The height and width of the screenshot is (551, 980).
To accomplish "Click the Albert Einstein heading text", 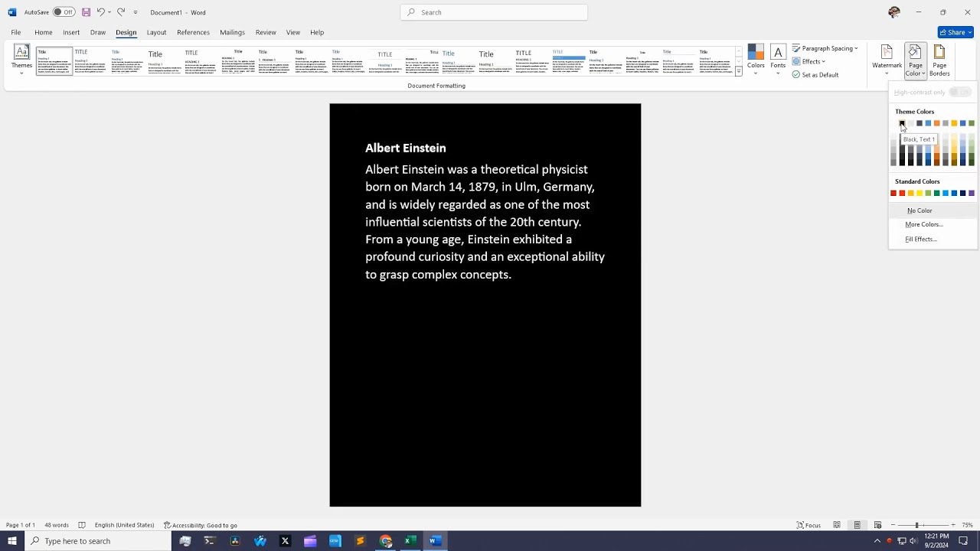I will point(405,148).
